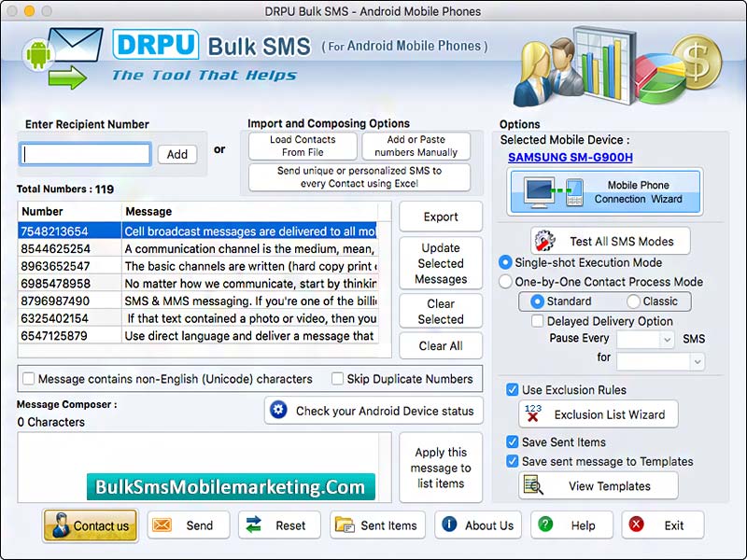Select the row with number 8963652547
Viewport: 747px width, 560px height.
coord(198,266)
